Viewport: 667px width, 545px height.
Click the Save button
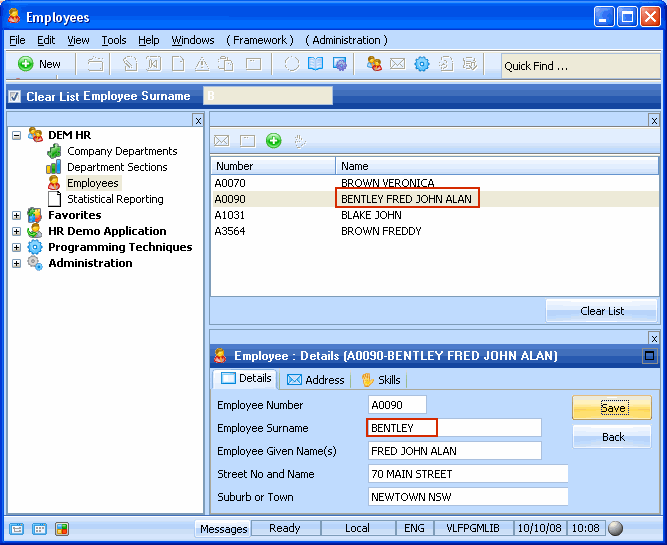click(612, 408)
